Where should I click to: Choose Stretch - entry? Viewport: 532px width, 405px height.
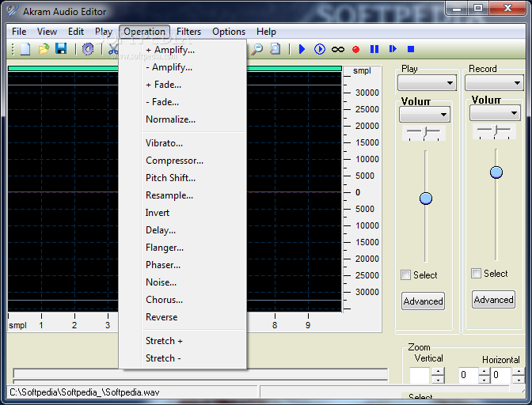pyautogui.click(x=183, y=358)
